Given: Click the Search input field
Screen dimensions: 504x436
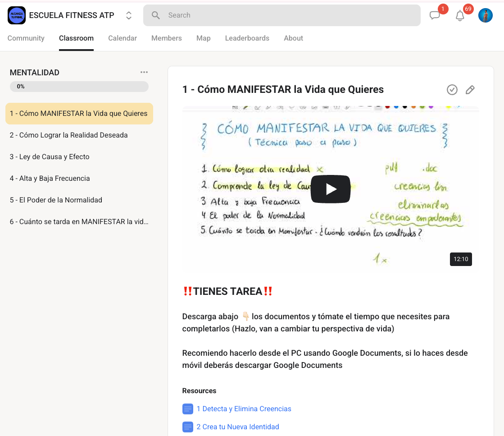Looking at the screenshot, I should tap(282, 15).
